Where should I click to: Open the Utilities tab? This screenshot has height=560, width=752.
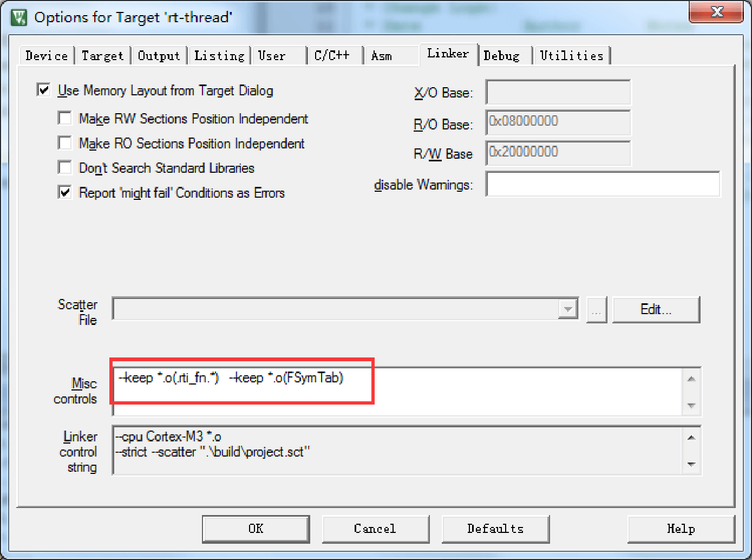pos(572,56)
